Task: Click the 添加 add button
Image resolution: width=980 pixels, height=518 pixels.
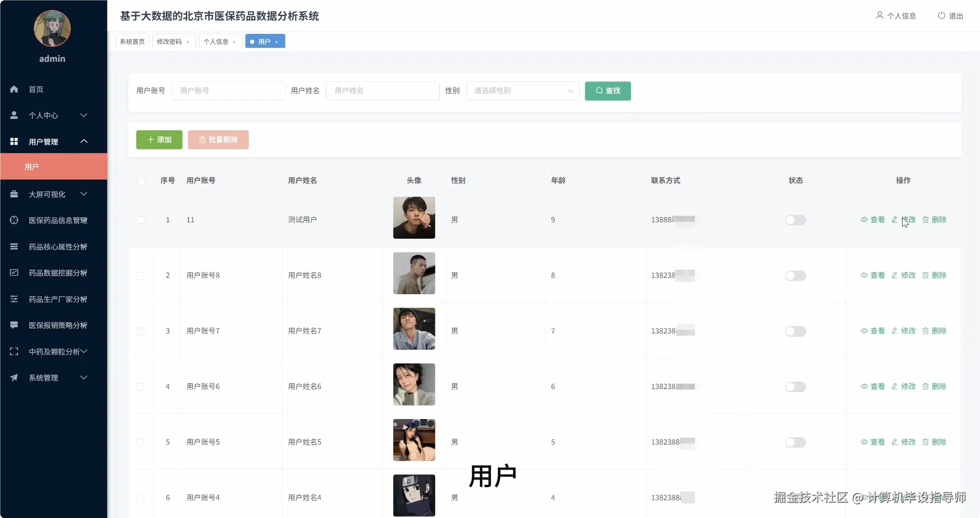Action: pyautogui.click(x=159, y=140)
